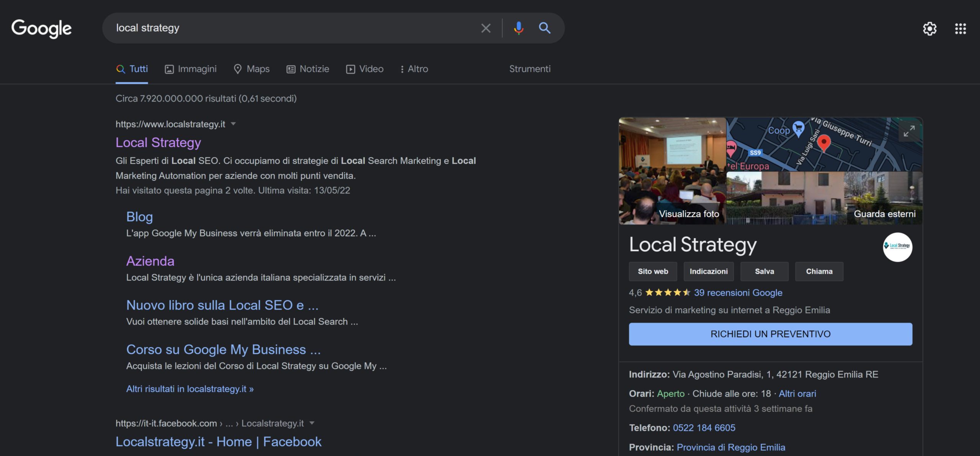The image size is (980, 456).
Task: Click the Coop shopping cart map icon
Action: click(798, 129)
